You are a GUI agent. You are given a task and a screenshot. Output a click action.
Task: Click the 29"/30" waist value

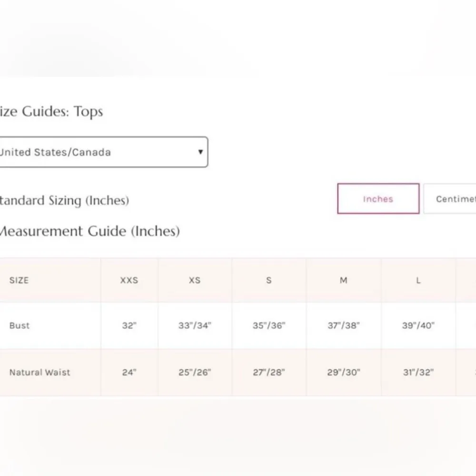[343, 372]
